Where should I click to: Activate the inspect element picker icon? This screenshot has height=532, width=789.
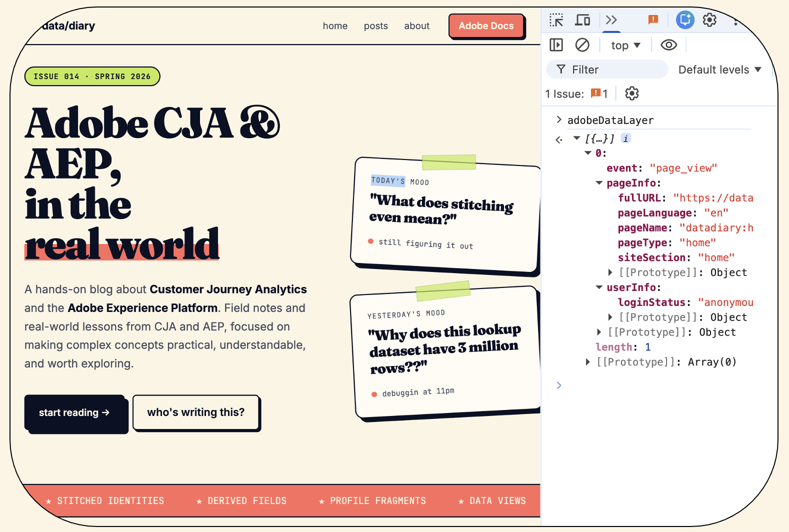[556, 20]
